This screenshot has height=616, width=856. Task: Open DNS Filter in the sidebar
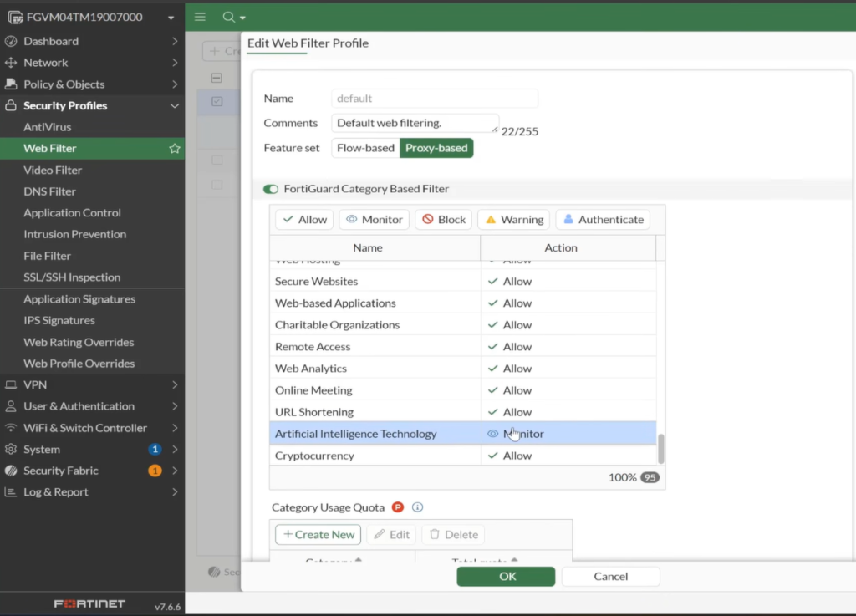click(x=49, y=191)
